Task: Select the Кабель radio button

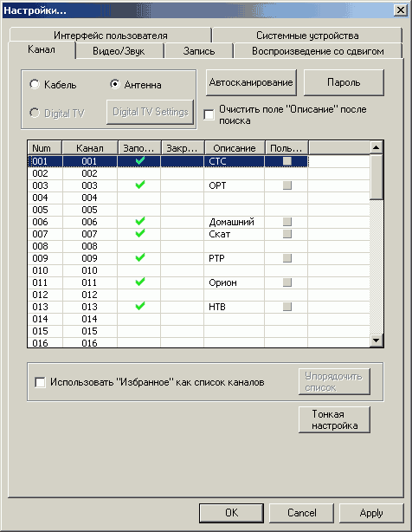Action: [x=35, y=84]
